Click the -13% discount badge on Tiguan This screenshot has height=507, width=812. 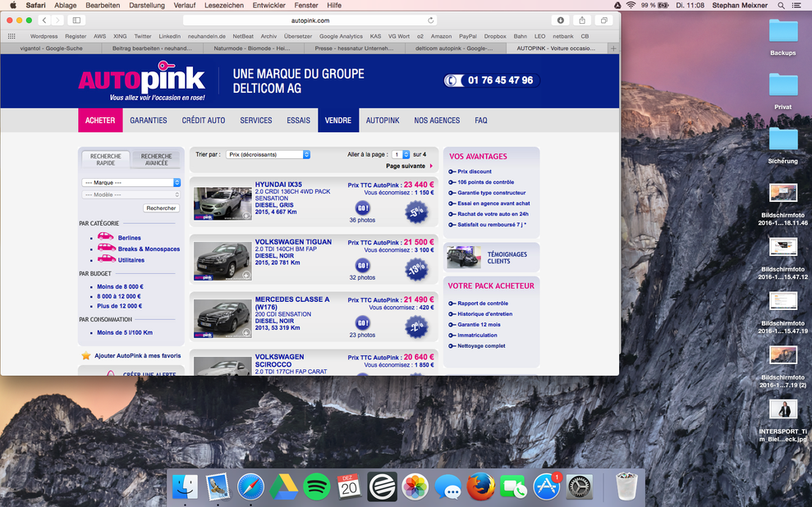[x=416, y=270]
